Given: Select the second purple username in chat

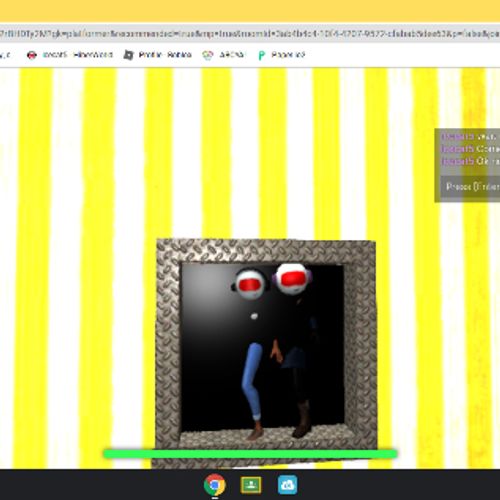Looking at the screenshot, I should 458,149.
